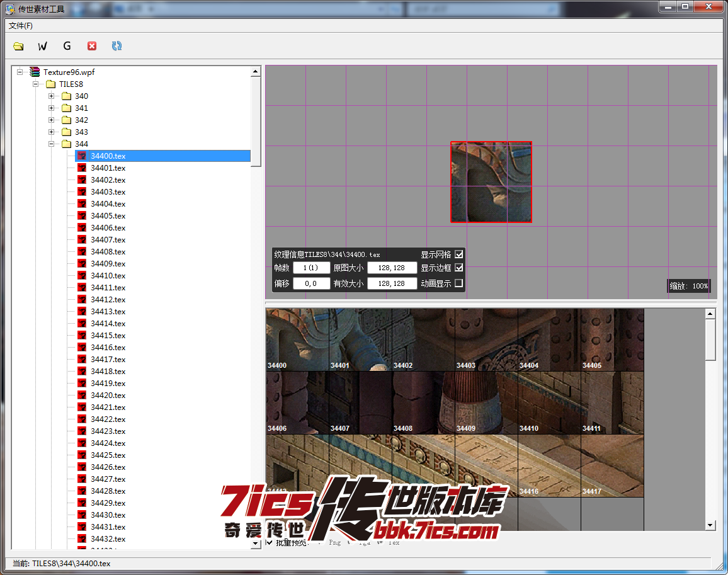Select the Texture96.wpf archive icon
728x575 pixels.
point(35,72)
